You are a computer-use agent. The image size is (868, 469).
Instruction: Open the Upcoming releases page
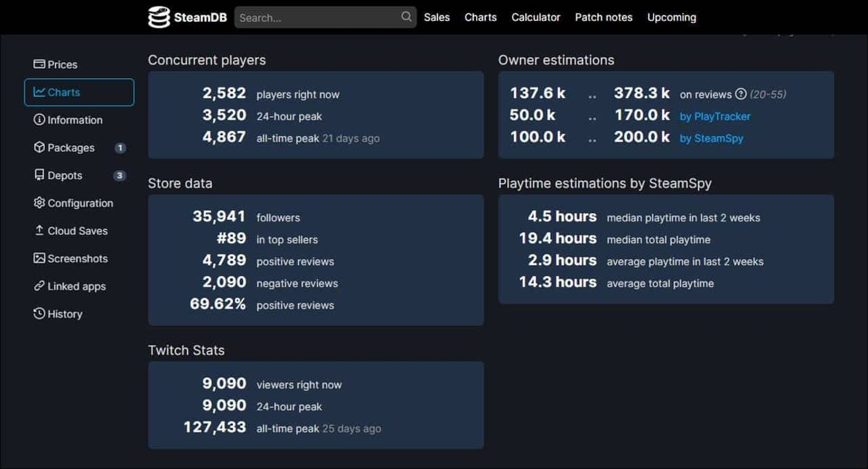coord(672,17)
